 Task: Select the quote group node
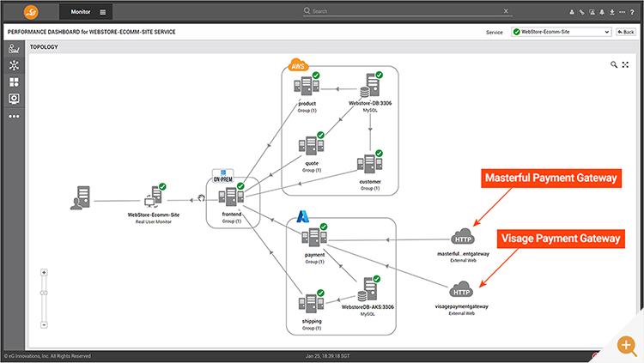(x=312, y=144)
